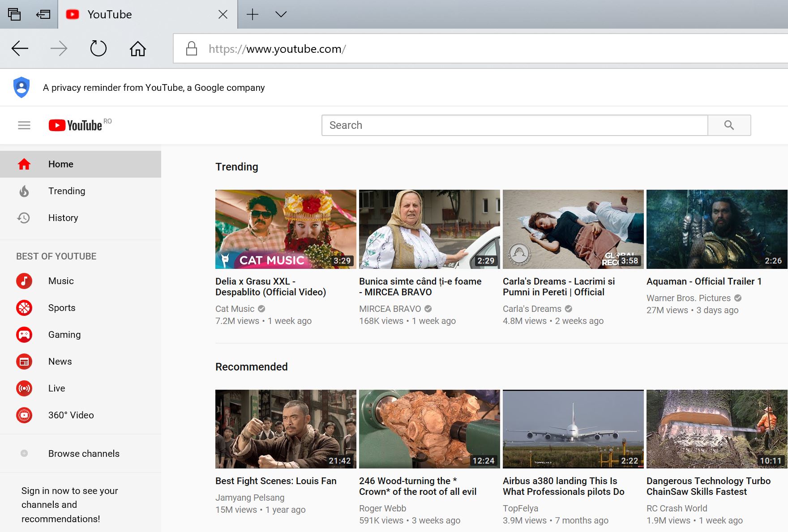Image resolution: width=788 pixels, height=532 pixels.
Task: Open the 360° Video icon
Action: pos(24,415)
